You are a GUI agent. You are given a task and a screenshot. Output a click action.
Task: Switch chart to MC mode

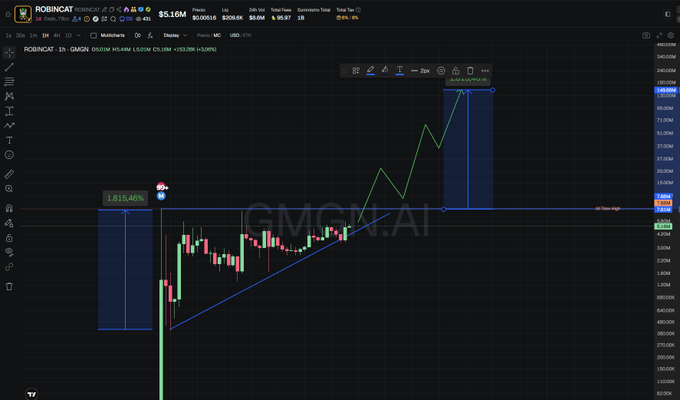point(217,36)
